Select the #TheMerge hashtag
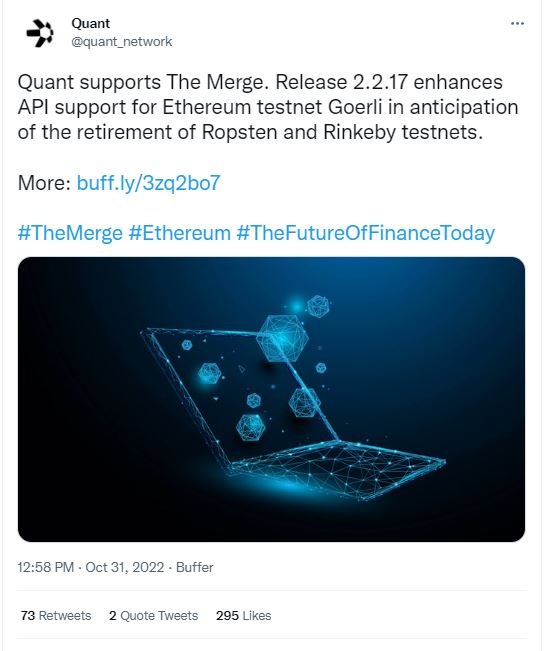The image size is (546, 651). click(x=70, y=233)
